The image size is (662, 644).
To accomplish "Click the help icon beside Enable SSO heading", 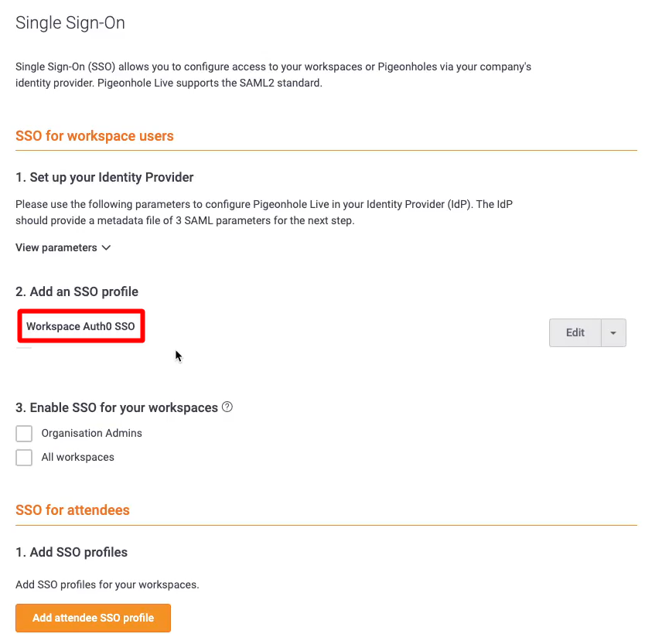I will (227, 407).
